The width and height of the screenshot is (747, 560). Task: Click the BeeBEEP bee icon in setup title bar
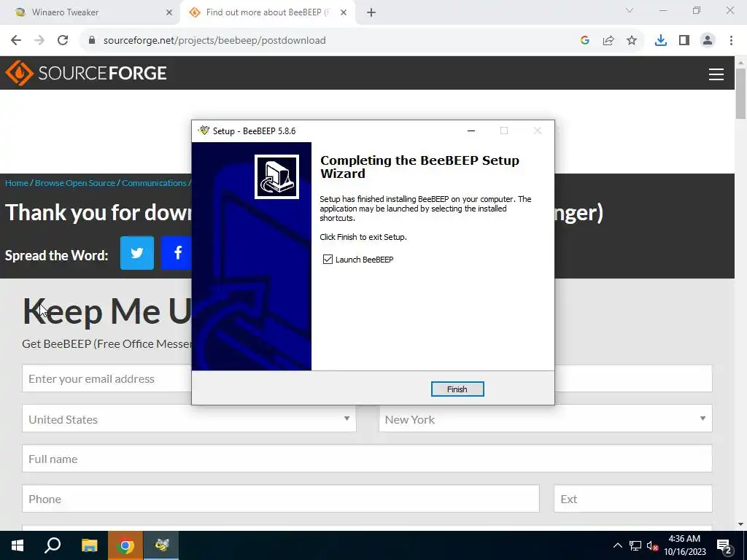pyautogui.click(x=204, y=131)
